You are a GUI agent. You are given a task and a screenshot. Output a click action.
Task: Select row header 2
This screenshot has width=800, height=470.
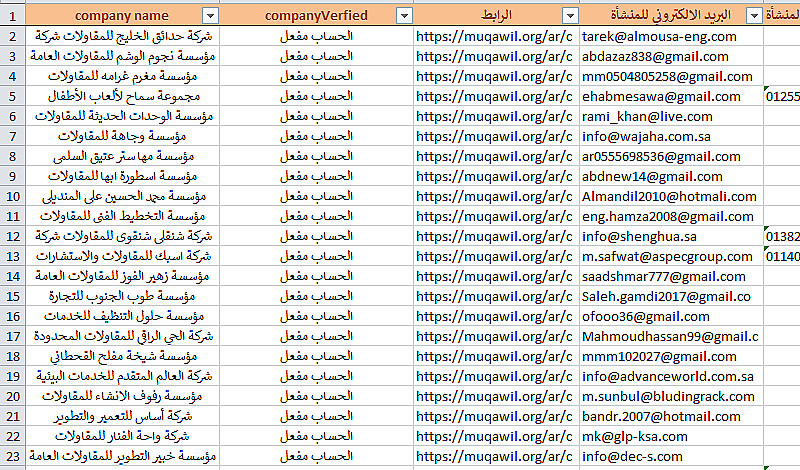pyautogui.click(x=13, y=36)
